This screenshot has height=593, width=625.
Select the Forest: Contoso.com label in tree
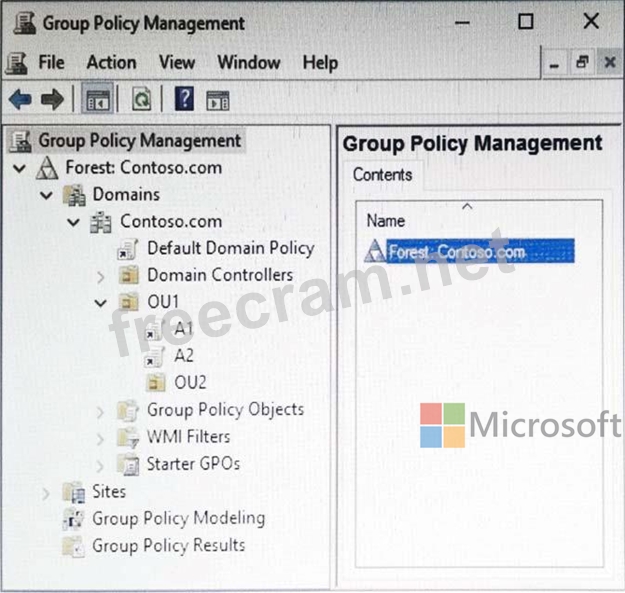(143, 167)
